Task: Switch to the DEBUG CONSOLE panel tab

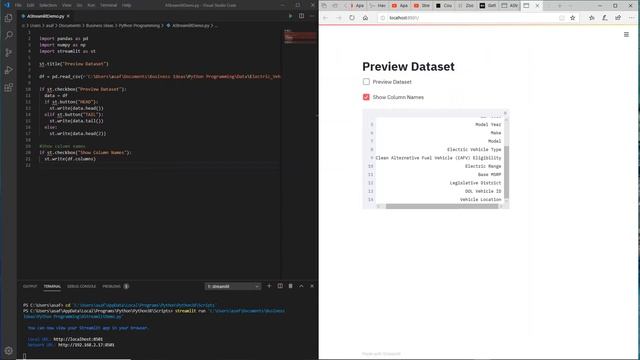Action: (x=82, y=287)
